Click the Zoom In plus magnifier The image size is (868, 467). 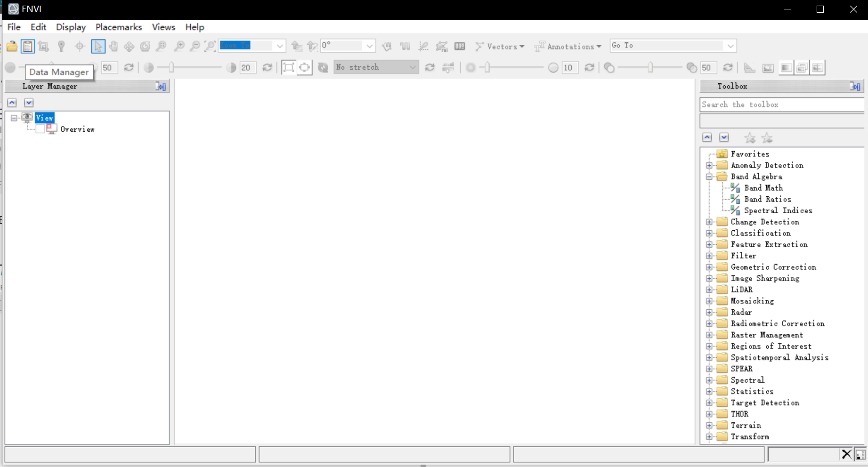(179, 46)
